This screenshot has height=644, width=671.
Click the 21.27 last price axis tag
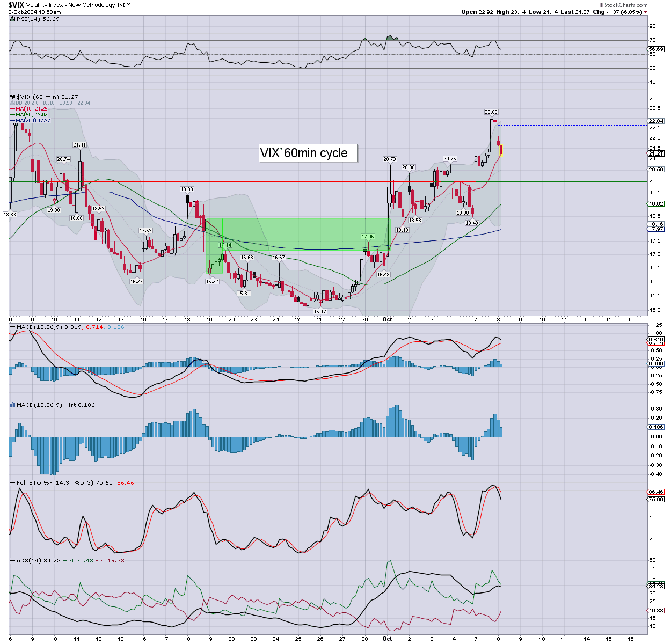656,153
